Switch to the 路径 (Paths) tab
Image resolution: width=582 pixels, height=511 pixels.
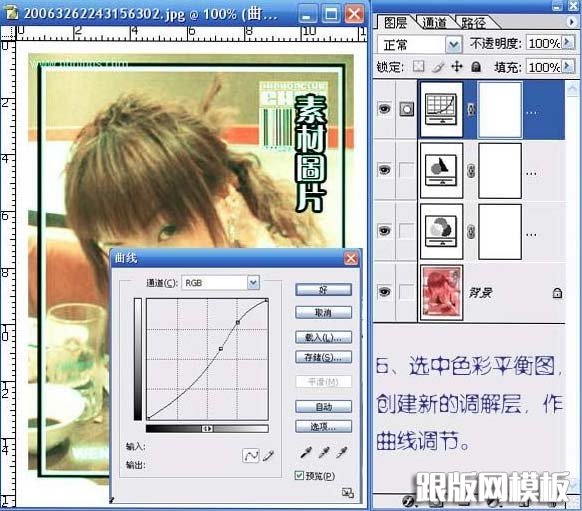pos(473,23)
